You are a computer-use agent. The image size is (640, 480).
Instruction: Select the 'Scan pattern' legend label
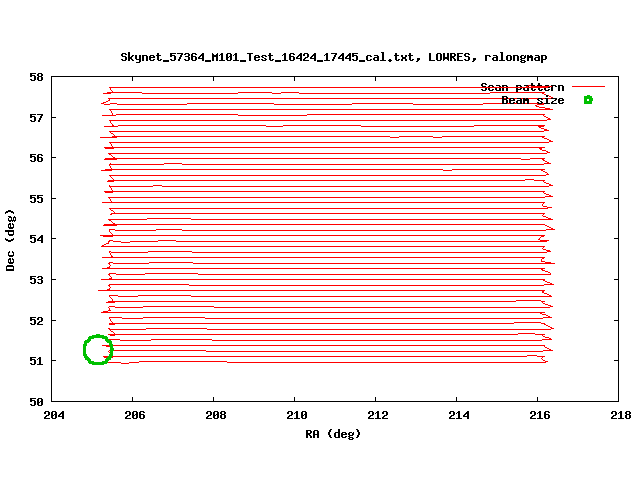click(x=522, y=87)
